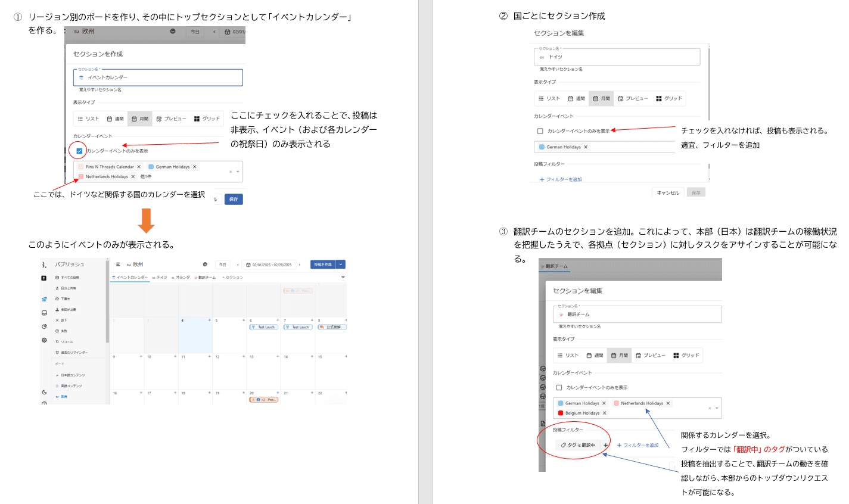Click the inbox tray icon in left rail

(44, 313)
